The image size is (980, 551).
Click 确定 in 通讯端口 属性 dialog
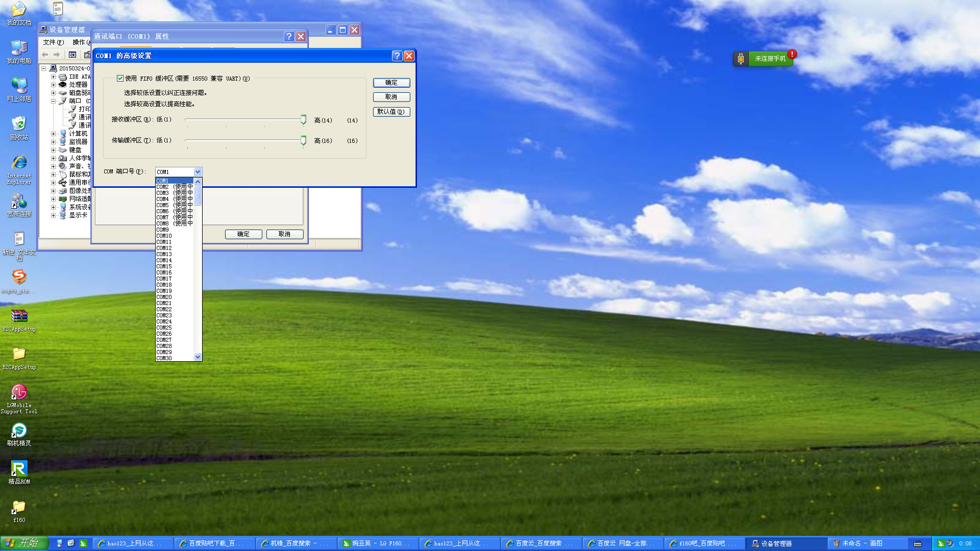click(243, 234)
